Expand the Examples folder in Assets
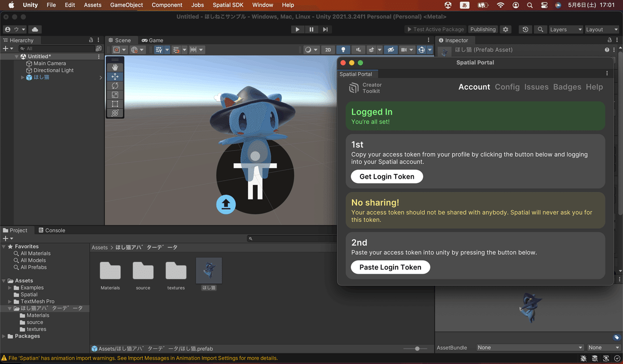The height and width of the screenshot is (364, 623). click(x=9, y=288)
